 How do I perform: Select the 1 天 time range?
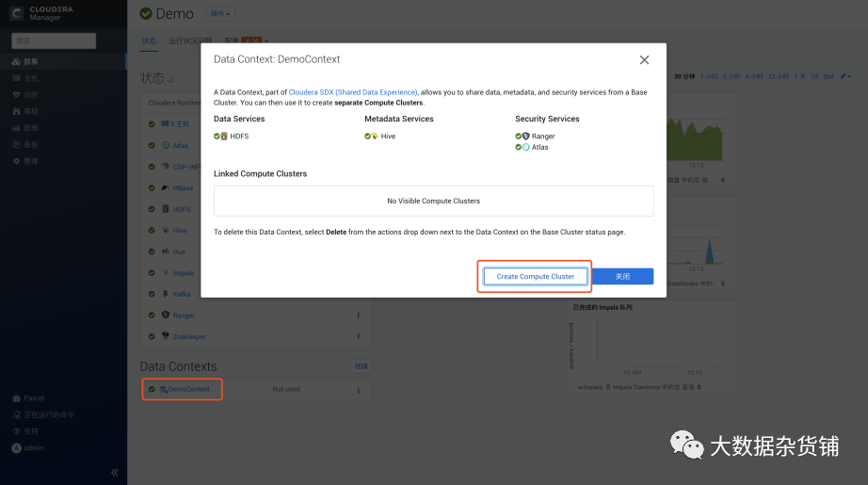[800, 76]
